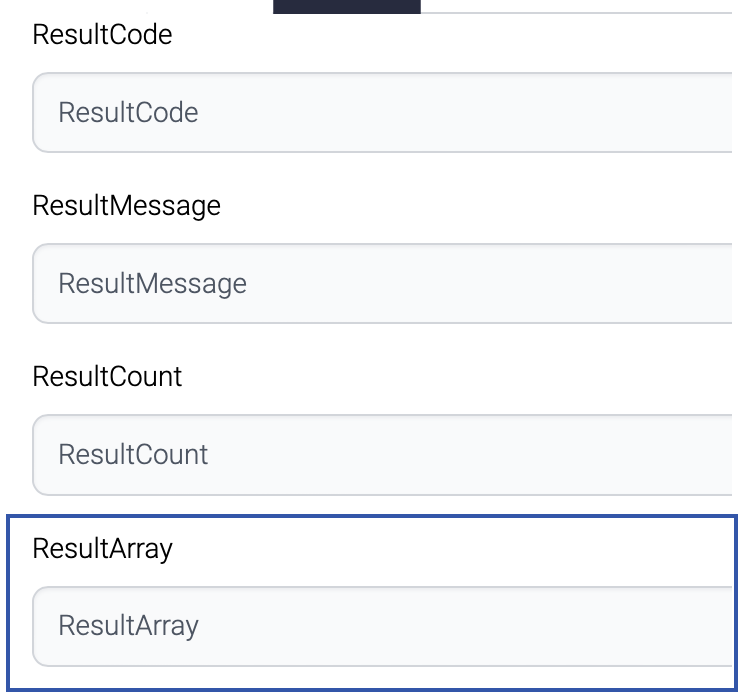This screenshot has width=740, height=694.
Task: Activate the ResultArray input field
Action: click(380, 626)
